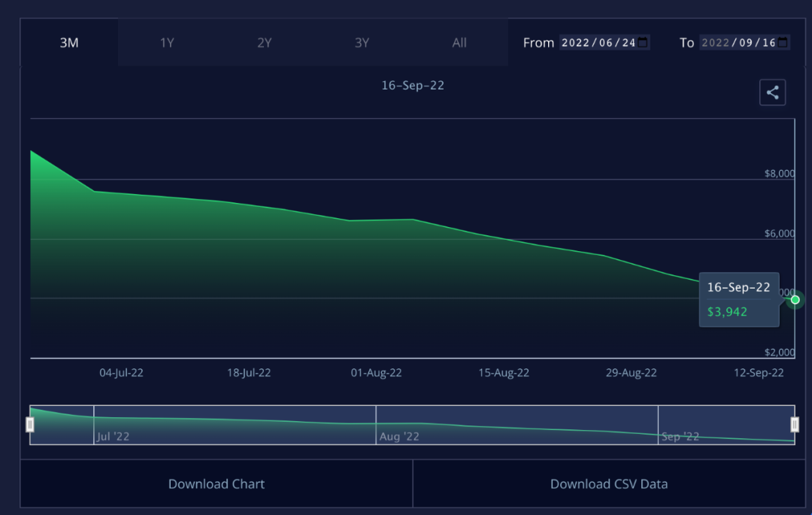Click the Sep '22 label in the navigator
The width and height of the screenshot is (812, 515).
[680, 436]
